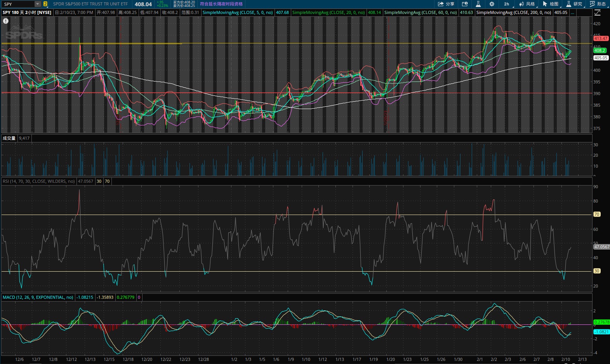
Task: Click the +.95 +0.23% change value
Action: tap(162, 4)
